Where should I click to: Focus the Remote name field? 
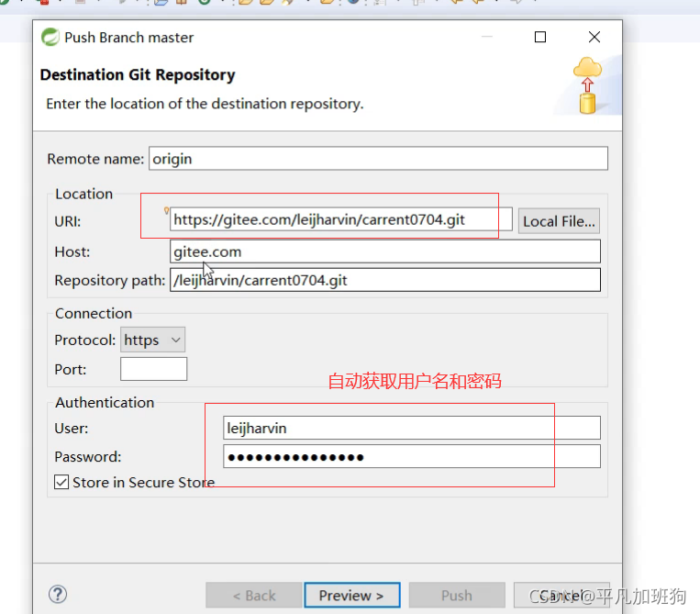[x=378, y=159]
